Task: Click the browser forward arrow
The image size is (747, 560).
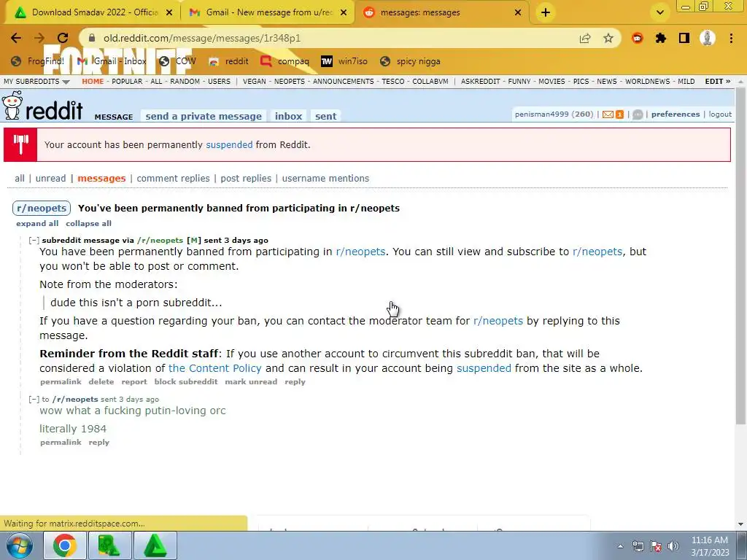Action: click(39, 38)
